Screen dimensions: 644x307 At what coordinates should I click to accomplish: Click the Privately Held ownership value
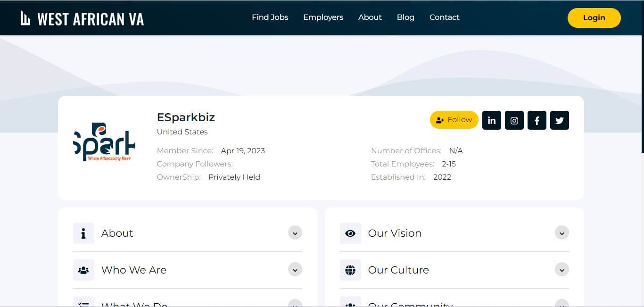pyautogui.click(x=234, y=177)
